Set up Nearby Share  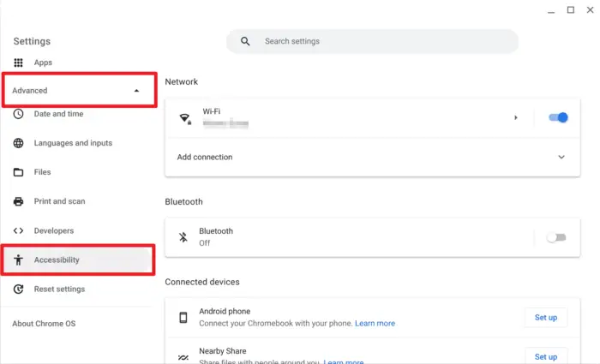(546, 356)
